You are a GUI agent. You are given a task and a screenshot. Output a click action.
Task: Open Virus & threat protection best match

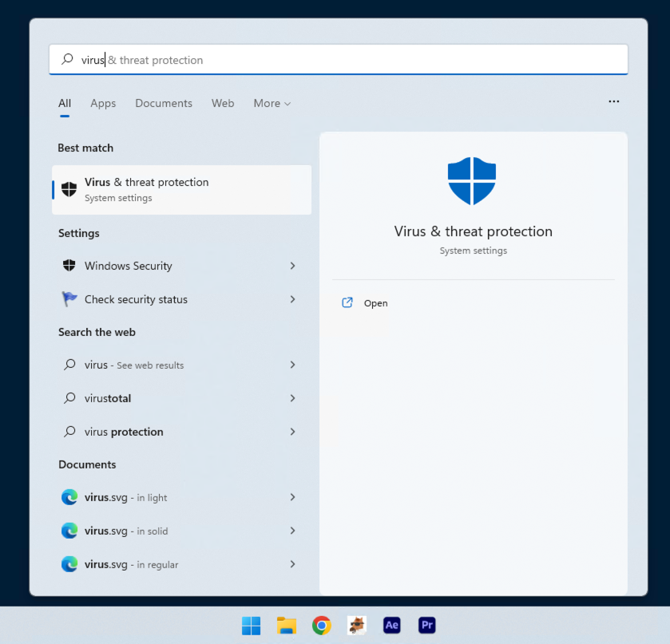click(181, 190)
